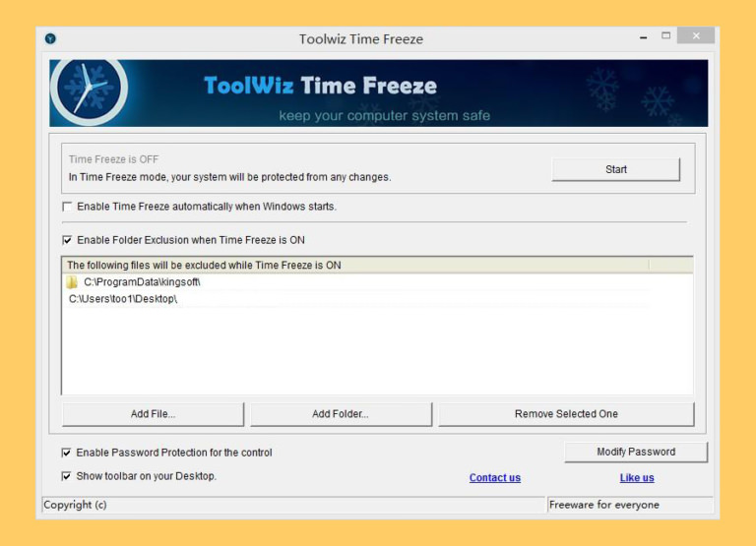Untick Enable Folder Exclusion checkbox
This screenshot has height=546, width=756.
(x=67, y=240)
